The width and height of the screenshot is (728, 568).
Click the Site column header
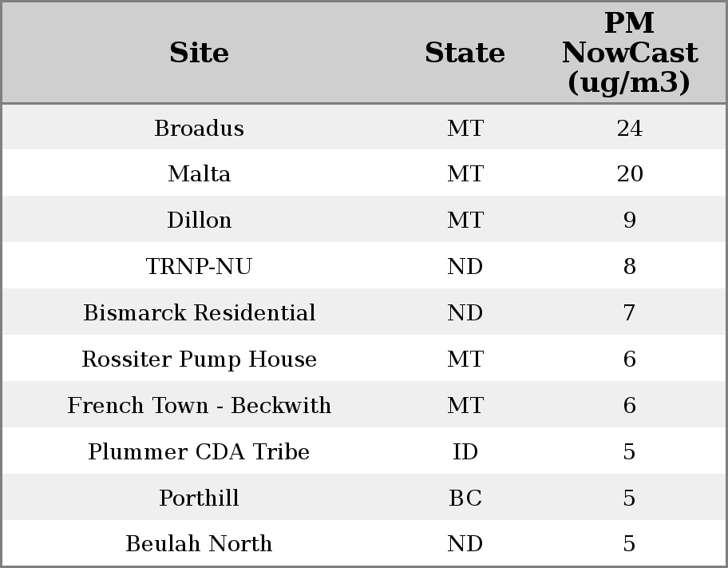[x=199, y=53]
